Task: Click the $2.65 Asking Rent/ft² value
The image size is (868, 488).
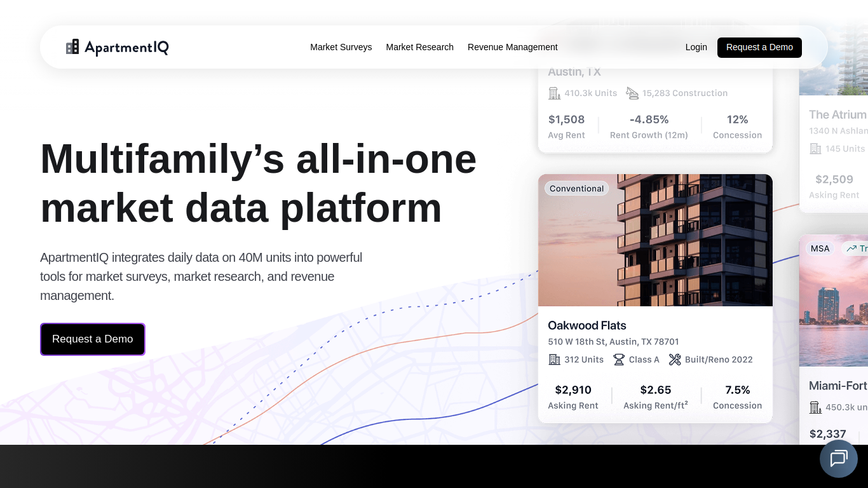Action: click(x=656, y=390)
